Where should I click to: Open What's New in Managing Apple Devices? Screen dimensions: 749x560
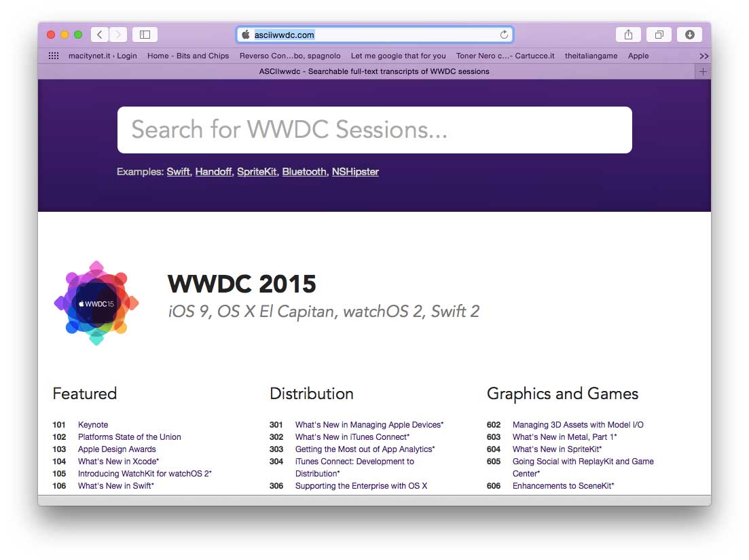(369, 424)
